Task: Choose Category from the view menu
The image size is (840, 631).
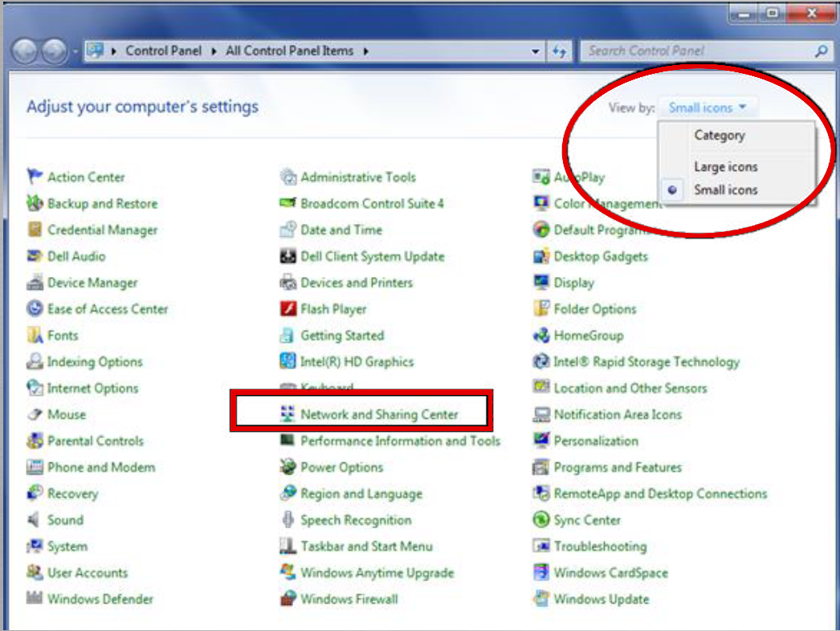Action: tap(719, 136)
